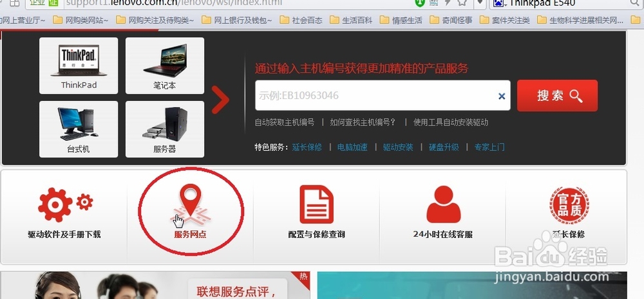Click the 自动获取主机编号 link

click(285, 123)
